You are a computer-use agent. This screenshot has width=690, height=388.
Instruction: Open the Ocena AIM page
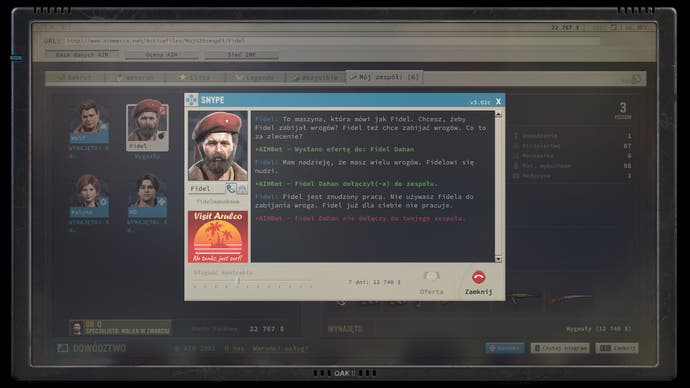(161, 55)
